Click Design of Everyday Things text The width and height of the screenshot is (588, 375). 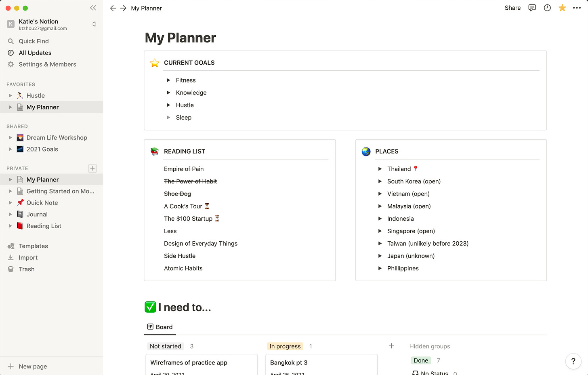pos(201,244)
